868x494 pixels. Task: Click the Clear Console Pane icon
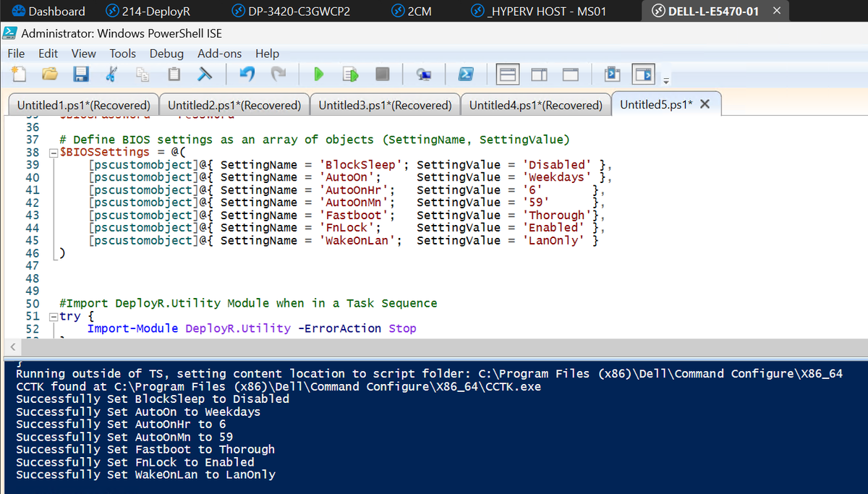click(x=205, y=74)
